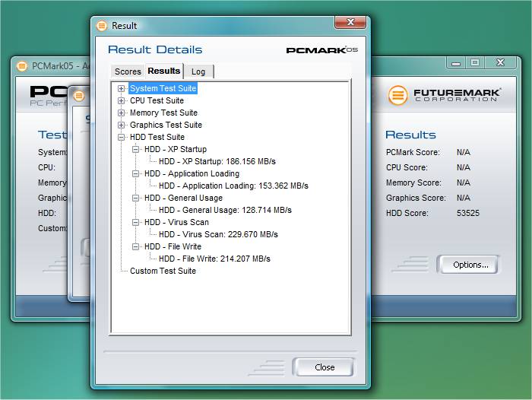
Task: Collapse the HDD - Virus Scan node
Action: coord(135,222)
